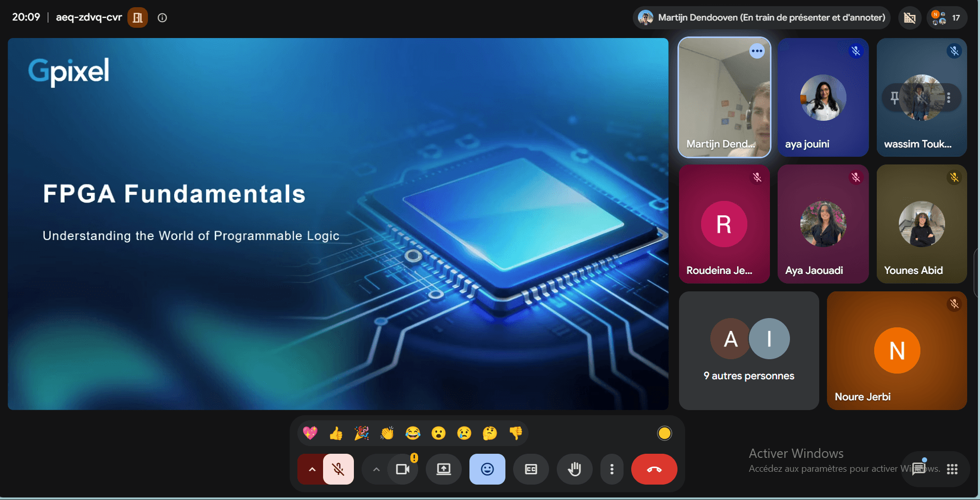
Task: Click the muted mic icon on Aya Jaouadi's tile
Action: point(856,177)
